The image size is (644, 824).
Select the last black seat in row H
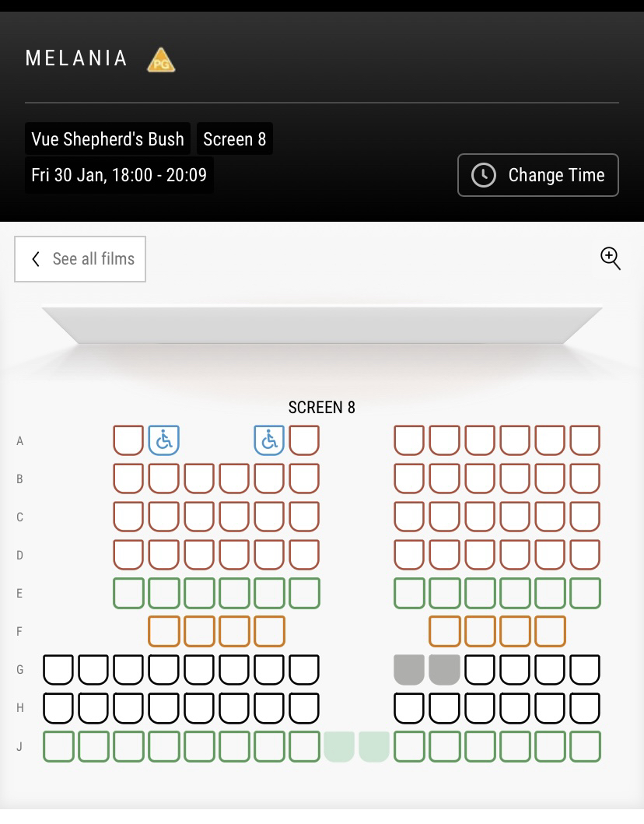(x=585, y=707)
